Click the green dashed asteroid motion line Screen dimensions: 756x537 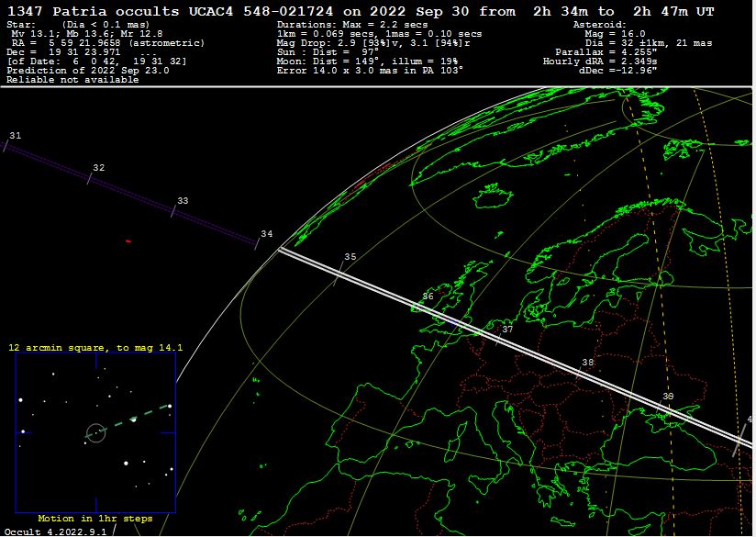pos(138,418)
